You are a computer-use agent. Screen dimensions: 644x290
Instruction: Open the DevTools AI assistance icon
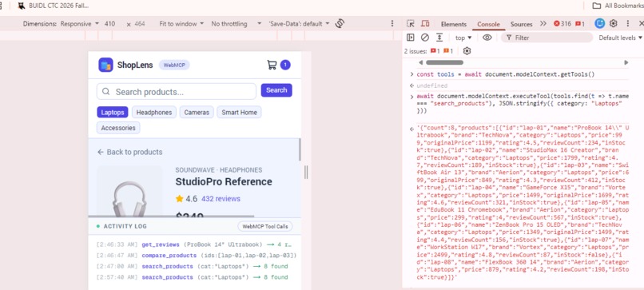[x=599, y=23]
